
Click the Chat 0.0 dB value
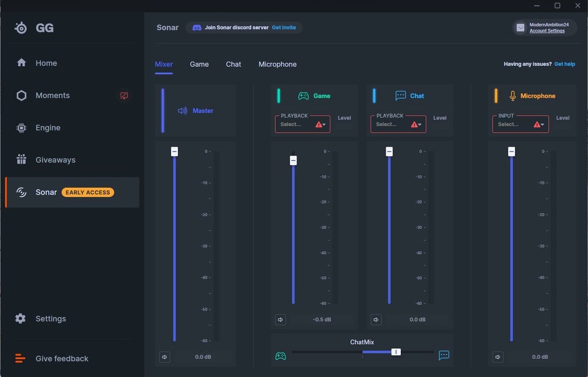click(x=417, y=320)
